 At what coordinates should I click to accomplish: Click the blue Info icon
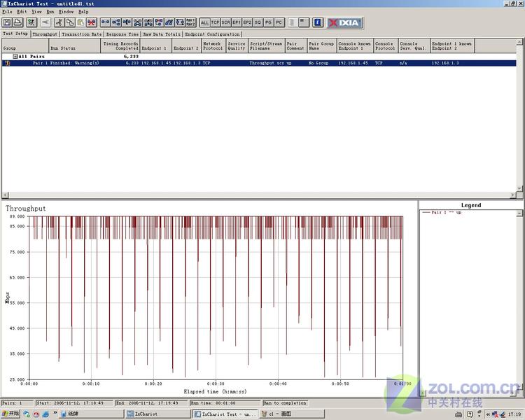tap(318, 22)
